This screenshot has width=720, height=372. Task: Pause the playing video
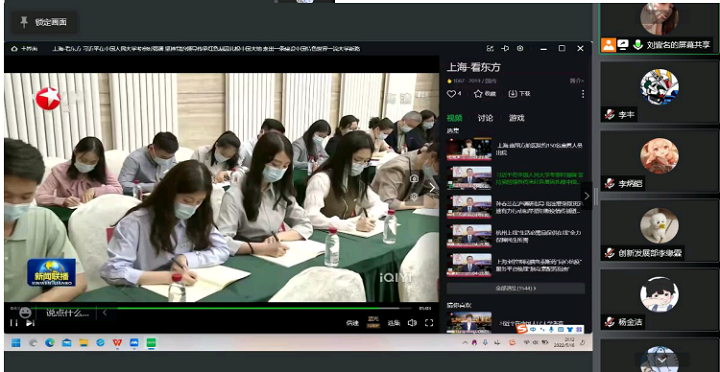point(14,323)
